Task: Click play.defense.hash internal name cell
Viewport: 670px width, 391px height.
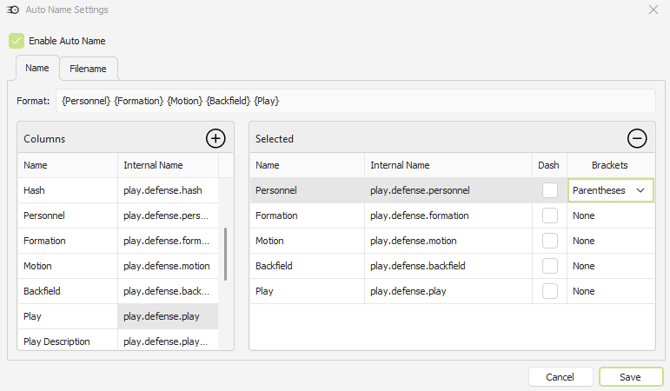Action: tap(168, 190)
